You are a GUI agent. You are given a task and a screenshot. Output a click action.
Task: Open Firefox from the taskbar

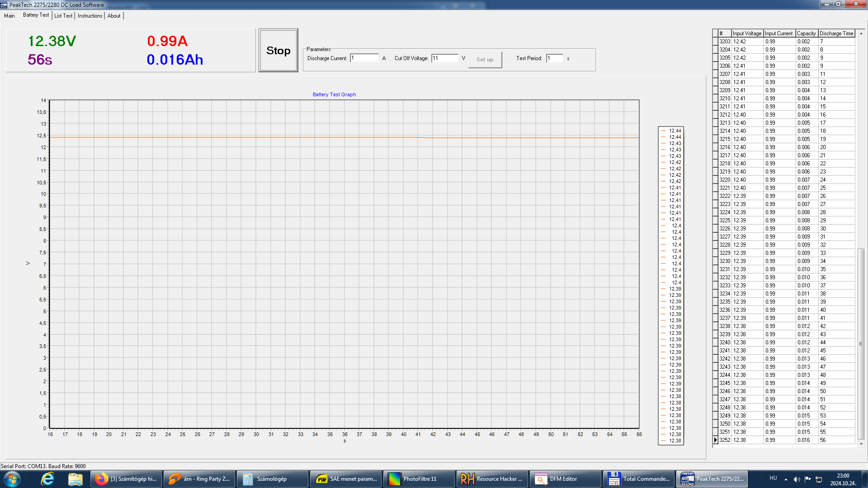coord(124,479)
